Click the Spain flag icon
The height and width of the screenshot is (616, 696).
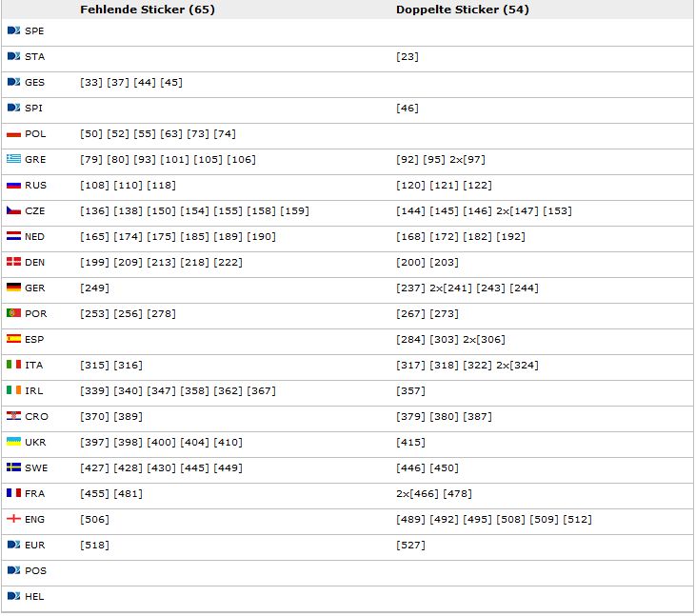(x=13, y=339)
